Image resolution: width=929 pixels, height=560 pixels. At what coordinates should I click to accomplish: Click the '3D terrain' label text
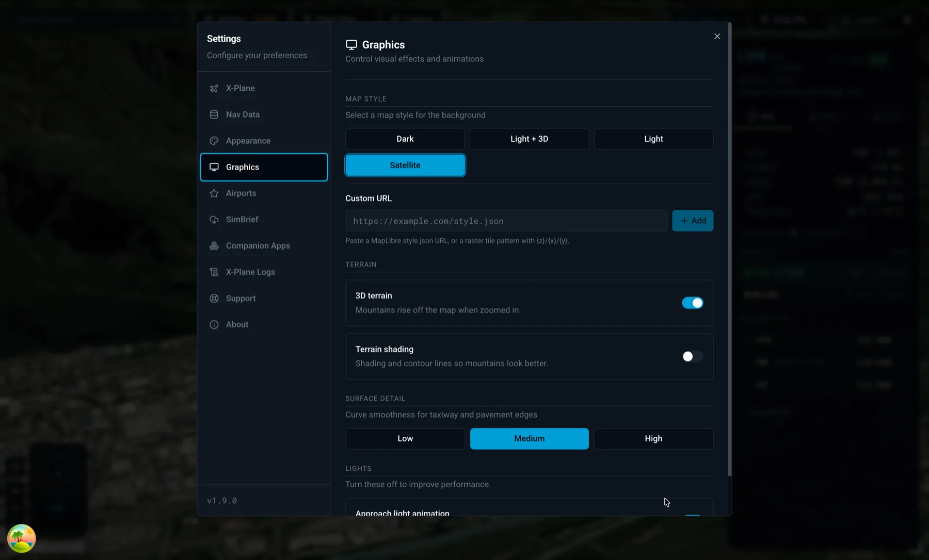click(x=374, y=296)
